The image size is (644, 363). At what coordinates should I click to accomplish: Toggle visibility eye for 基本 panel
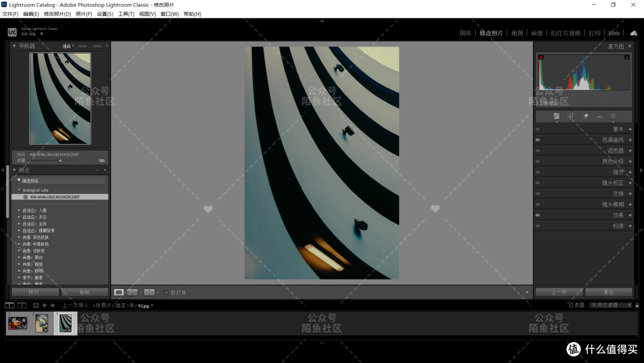point(538,129)
